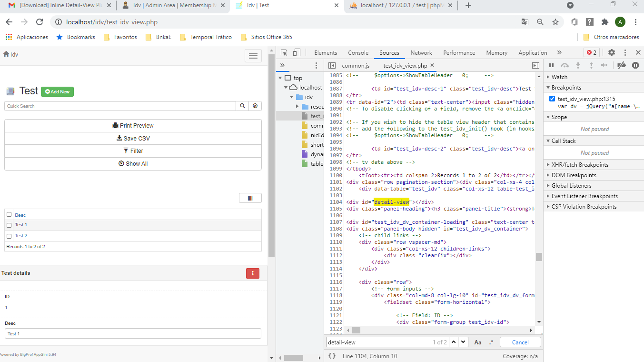The width and height of the screenshot is (644, 362).
Task: Clear the Quick Search field
Action: pos(255,106)
